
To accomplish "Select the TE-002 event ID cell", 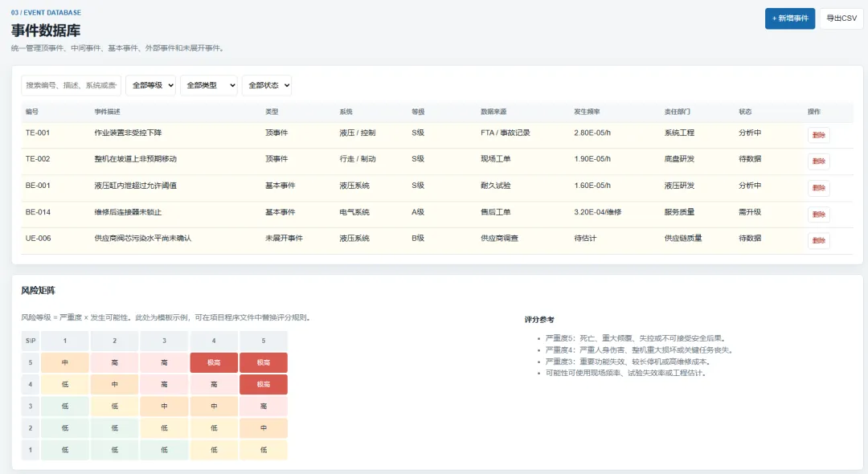I will coord(38,159).
